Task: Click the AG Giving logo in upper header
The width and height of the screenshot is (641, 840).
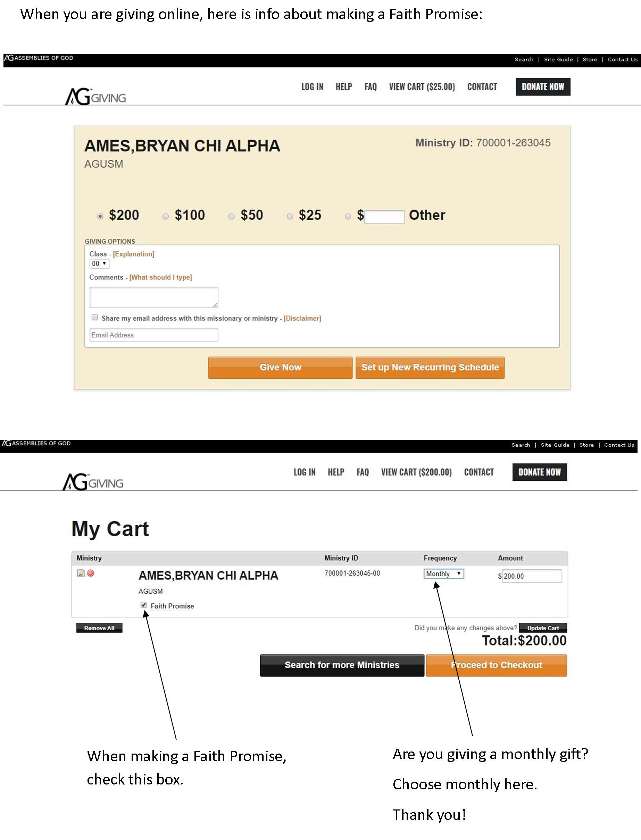Action: click(x=95, y=96)
